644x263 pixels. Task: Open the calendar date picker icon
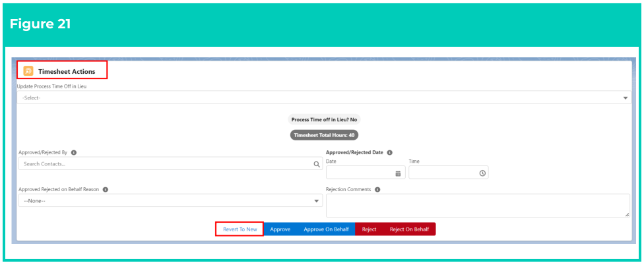pos(398,173)
